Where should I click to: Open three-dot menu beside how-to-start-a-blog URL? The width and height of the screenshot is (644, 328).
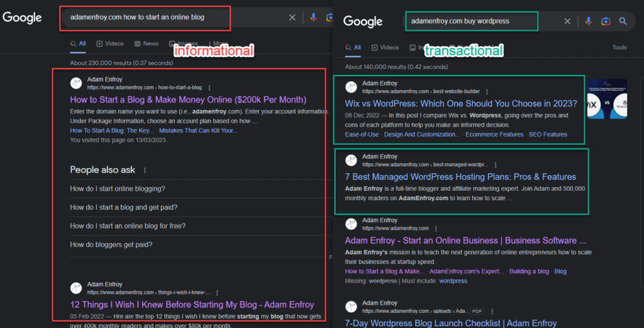click(209, 88)
